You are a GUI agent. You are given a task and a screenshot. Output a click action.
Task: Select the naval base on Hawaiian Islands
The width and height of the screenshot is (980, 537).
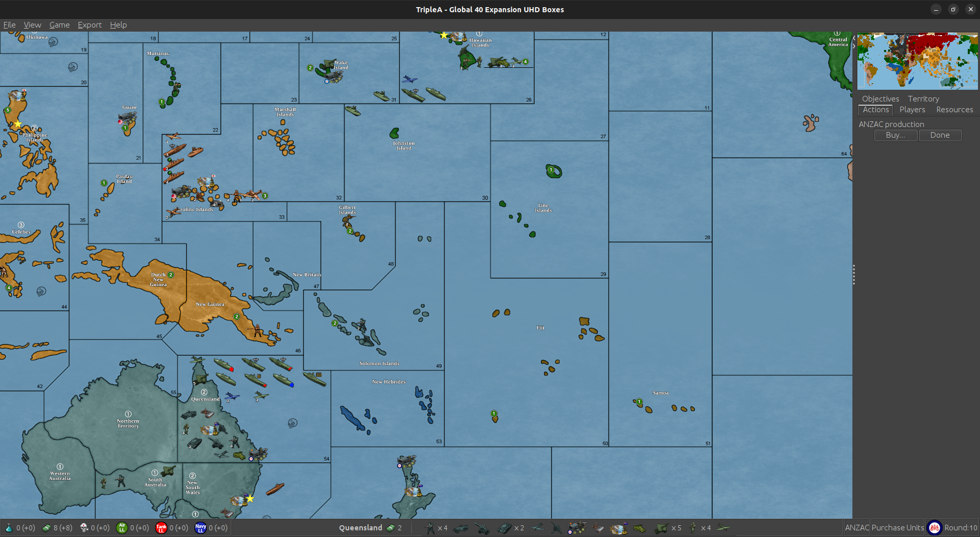(x=458, y=36)
